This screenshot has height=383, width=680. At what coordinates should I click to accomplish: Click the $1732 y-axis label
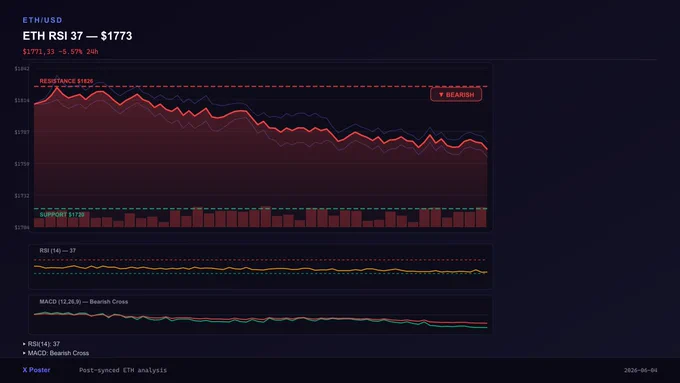(x=22, y=196)
